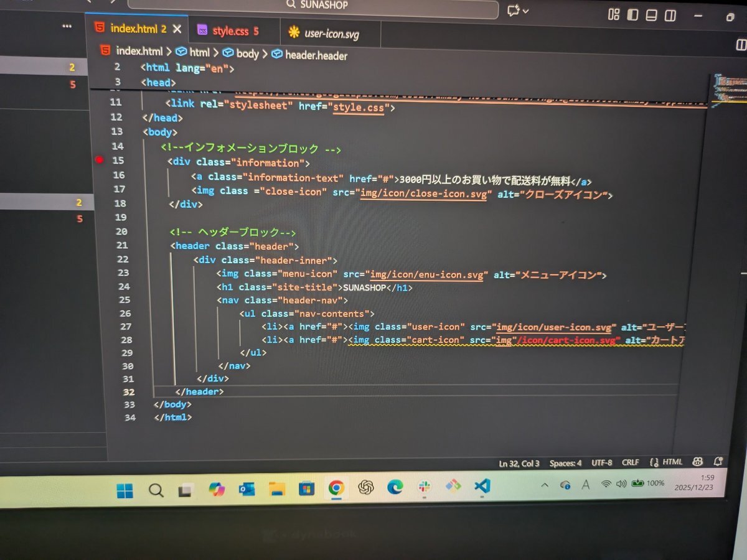Toggle the secondary side bar visibility

[x=670, y=16]
